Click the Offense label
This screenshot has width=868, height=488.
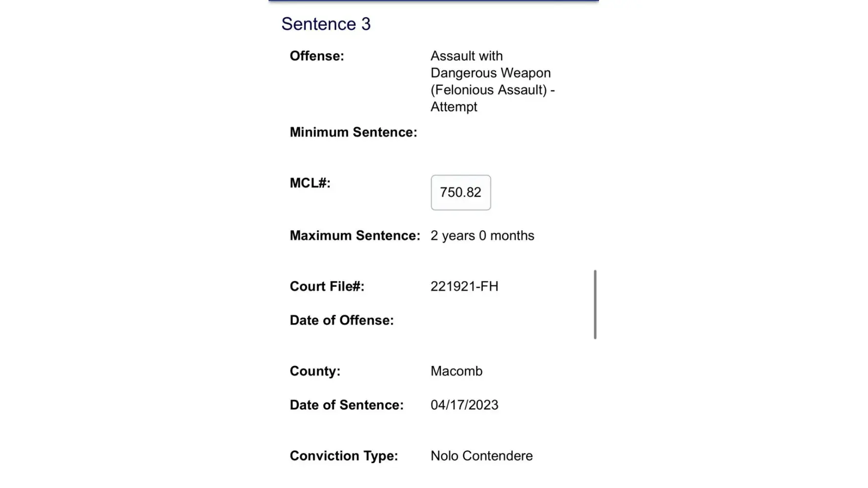317,56
